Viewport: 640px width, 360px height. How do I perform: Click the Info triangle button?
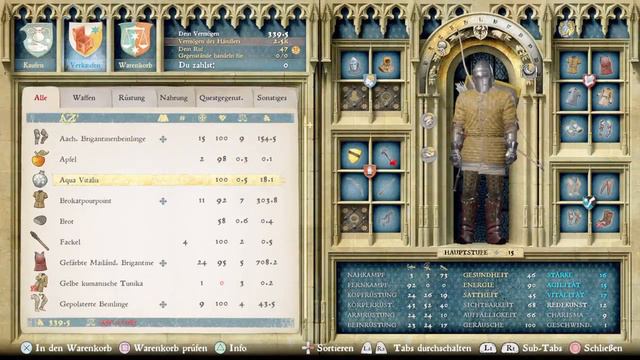click(231, 348)
